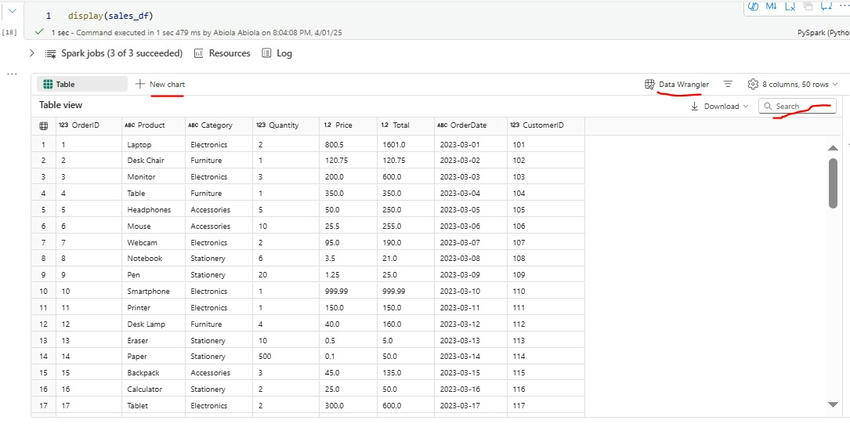Click the filter lines icon
Viewport: 850px width, 424px height.
[x=728, y=84]
